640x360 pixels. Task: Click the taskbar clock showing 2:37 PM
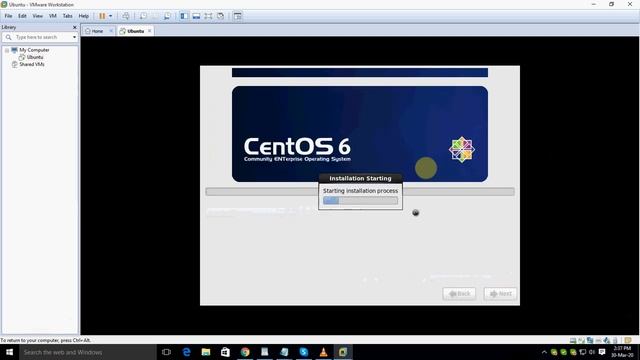coord(622,352)
